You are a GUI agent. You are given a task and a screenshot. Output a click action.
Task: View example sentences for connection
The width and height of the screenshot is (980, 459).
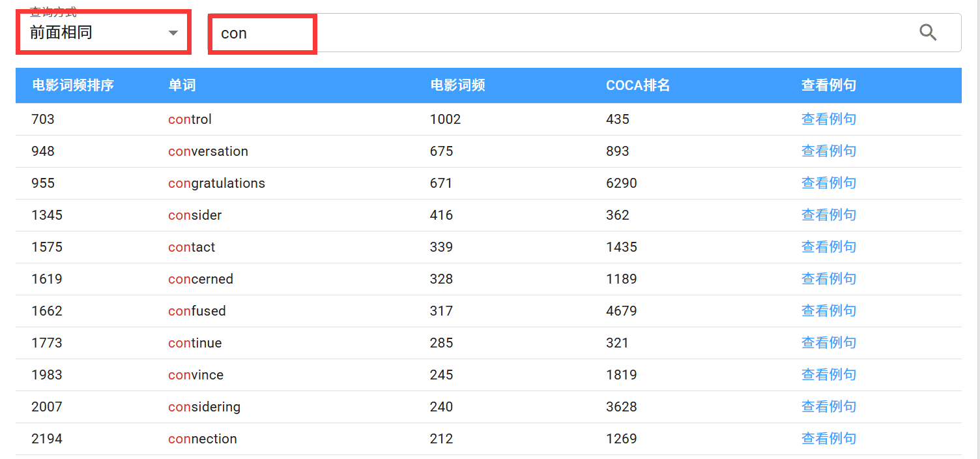pyautogui.click(x=828, y=439)
